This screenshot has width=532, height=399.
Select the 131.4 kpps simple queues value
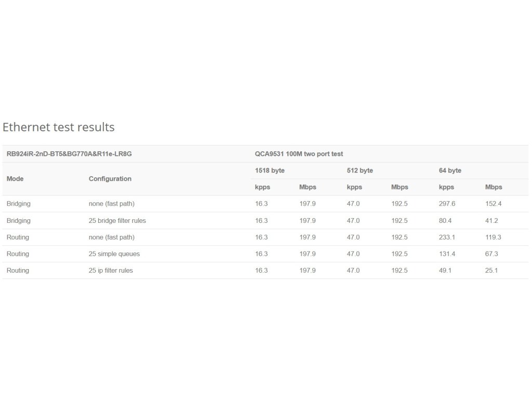tap(447, 254)
